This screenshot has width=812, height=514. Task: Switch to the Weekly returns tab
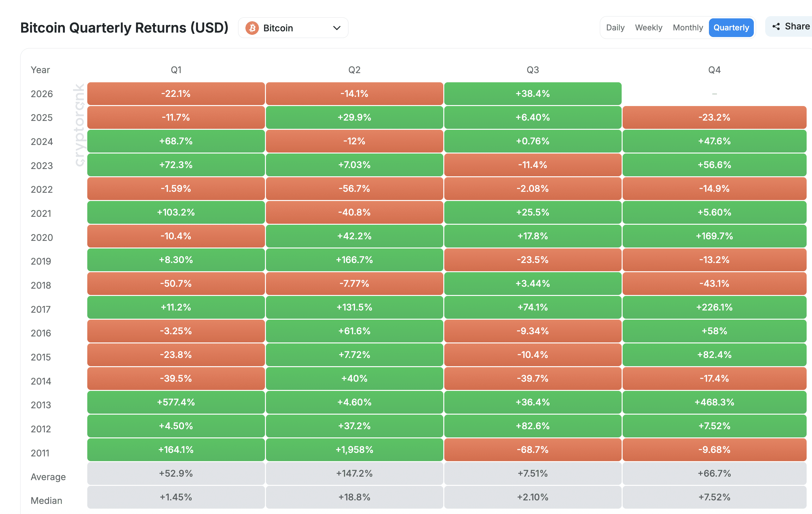click(x=649, y=28)
